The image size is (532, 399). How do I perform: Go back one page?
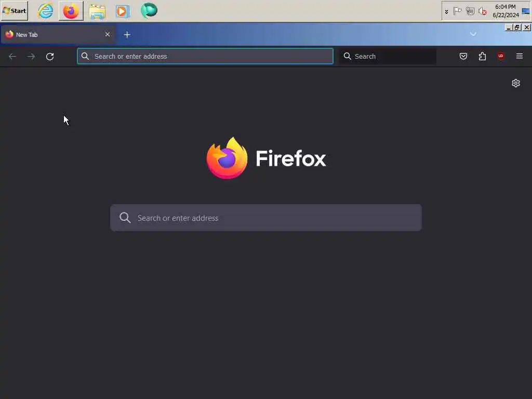coord(12,56)
